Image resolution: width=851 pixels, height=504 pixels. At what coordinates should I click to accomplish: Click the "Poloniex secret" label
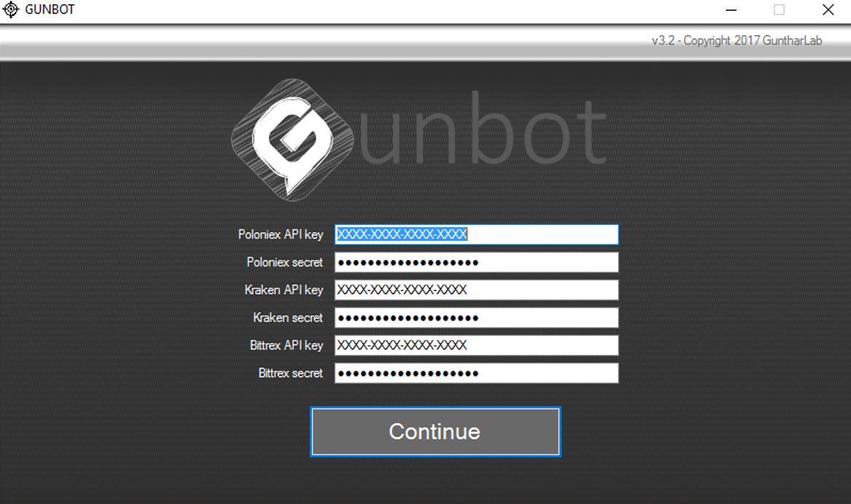(x=285, y=262)
